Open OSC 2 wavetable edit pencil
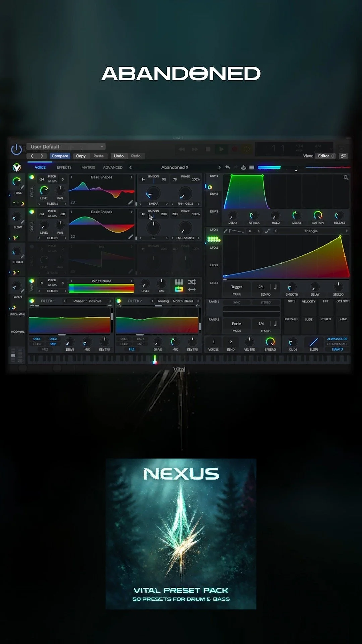 pyautogui.click(x=130, y=237)
